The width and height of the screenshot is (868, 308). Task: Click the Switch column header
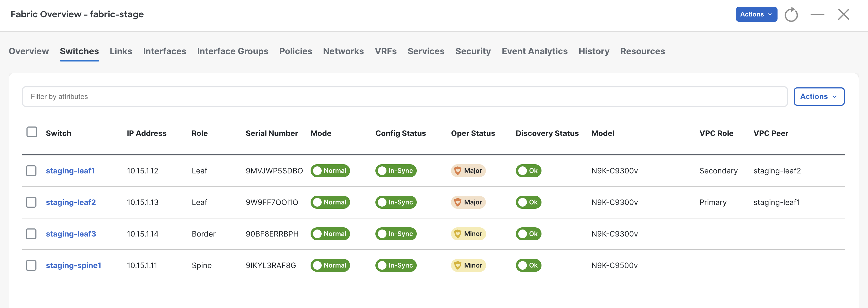pos(58,133)
